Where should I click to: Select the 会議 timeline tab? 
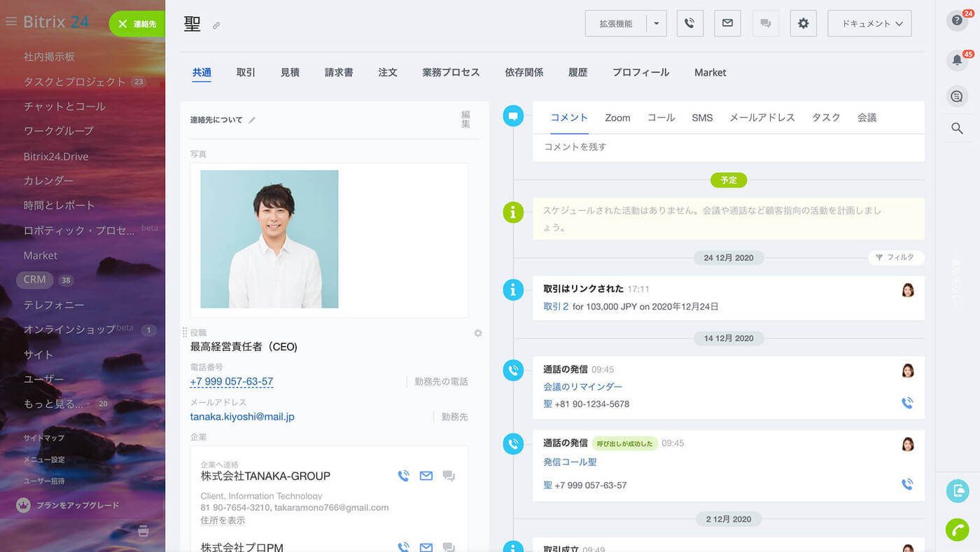coord(867,118)
